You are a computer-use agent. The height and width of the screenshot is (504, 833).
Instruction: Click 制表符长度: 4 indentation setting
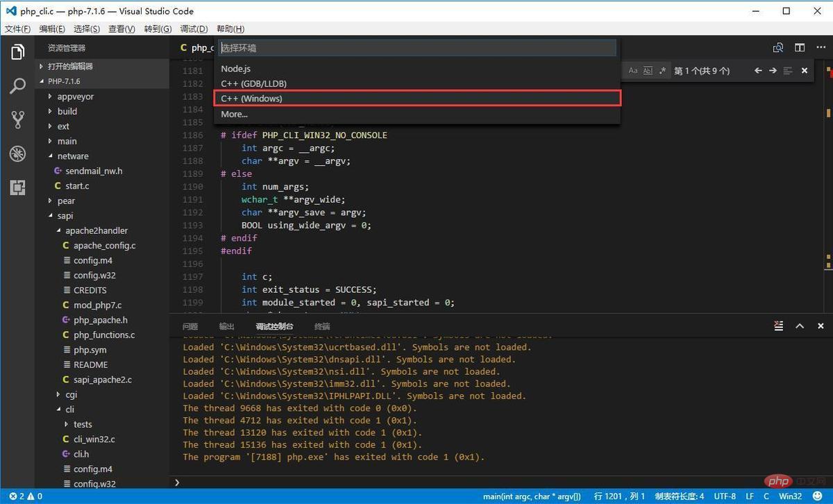[x=680, y=496]
